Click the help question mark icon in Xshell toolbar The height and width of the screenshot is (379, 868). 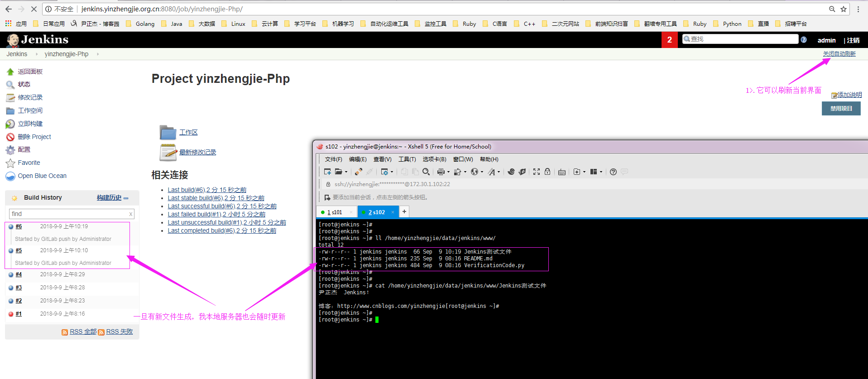pyautogui.click(x=613, y=172)
